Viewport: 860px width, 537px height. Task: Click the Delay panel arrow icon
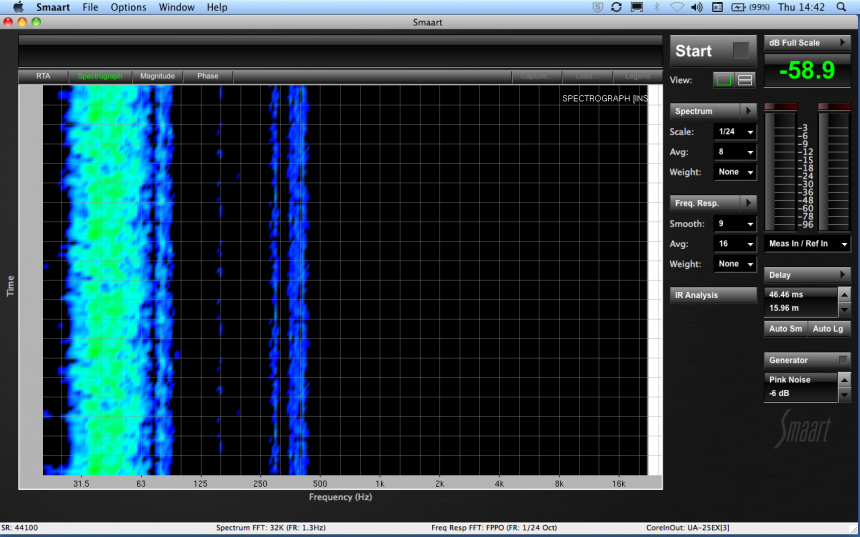click(x=843, y=275)
